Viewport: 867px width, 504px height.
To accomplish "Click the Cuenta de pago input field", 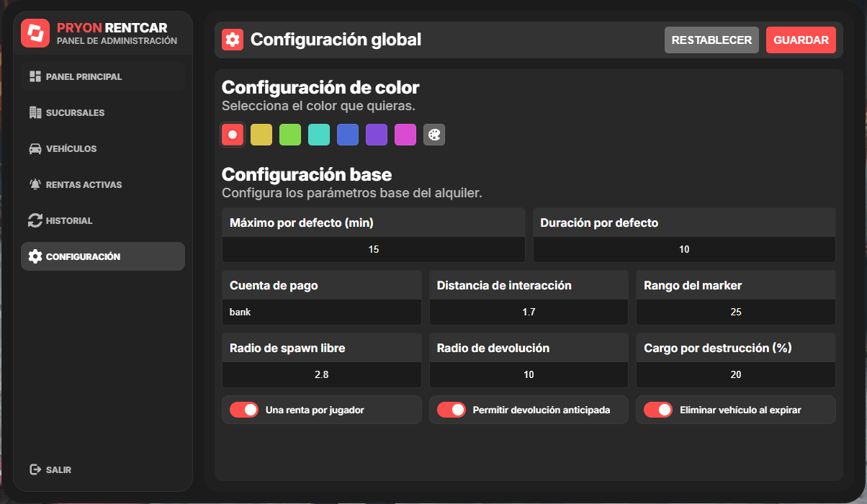I will pos(322,312).
